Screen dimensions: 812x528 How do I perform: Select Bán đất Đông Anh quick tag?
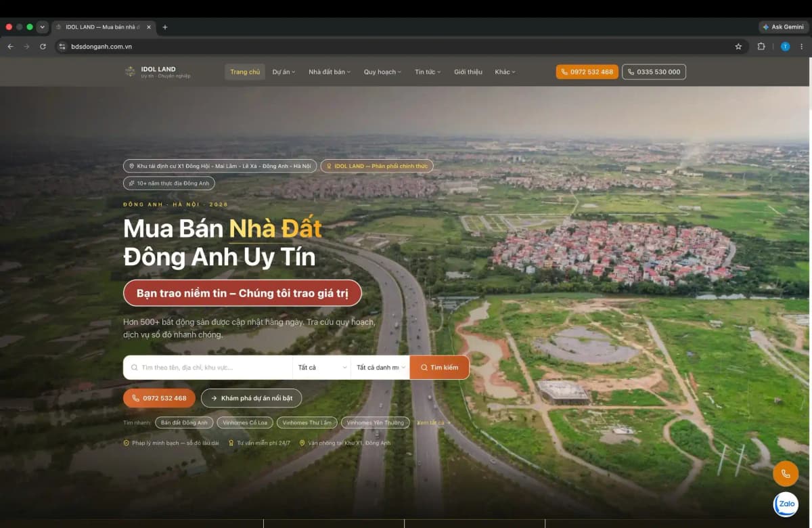coord(185,422)
